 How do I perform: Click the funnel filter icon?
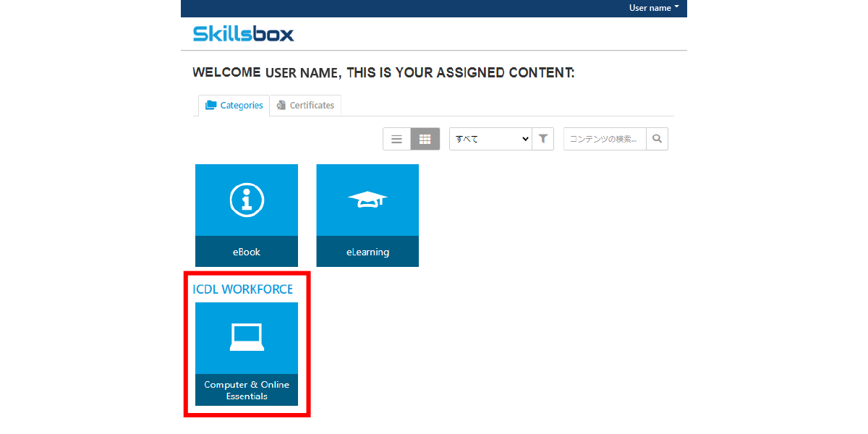[x=543, y=139]
